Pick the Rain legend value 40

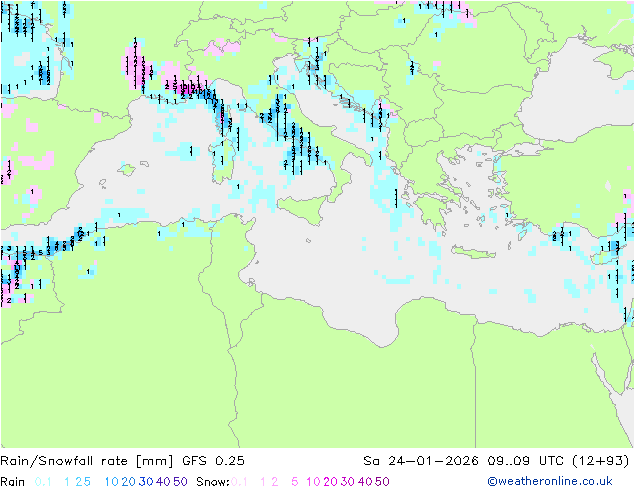[163, 482]
